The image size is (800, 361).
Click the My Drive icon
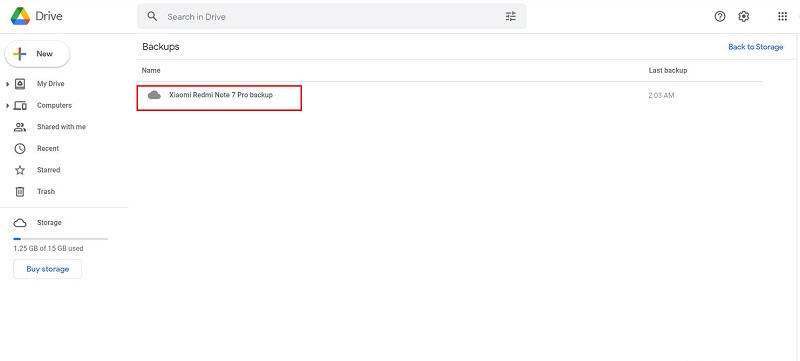[x=20, y=84]
